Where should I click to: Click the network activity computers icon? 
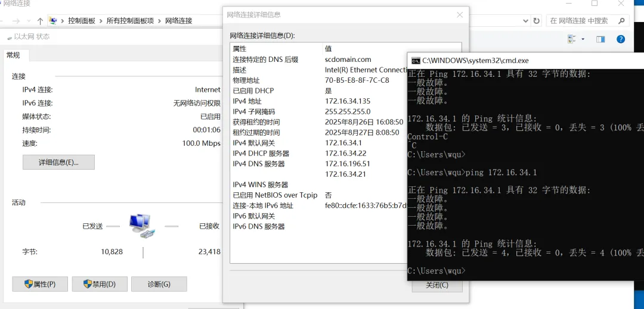(142, 226)
